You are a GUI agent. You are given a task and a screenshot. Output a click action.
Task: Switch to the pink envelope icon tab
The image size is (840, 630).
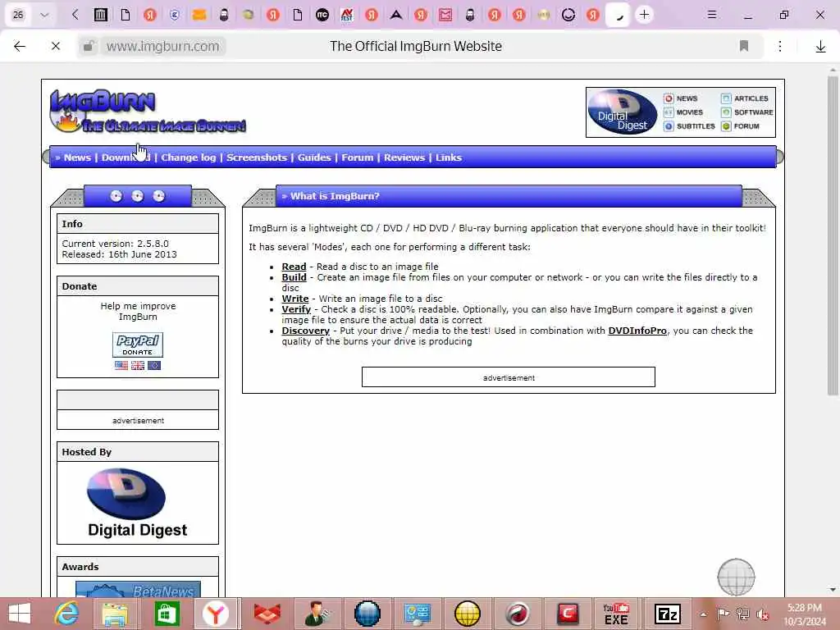click(x=445, y=15)
